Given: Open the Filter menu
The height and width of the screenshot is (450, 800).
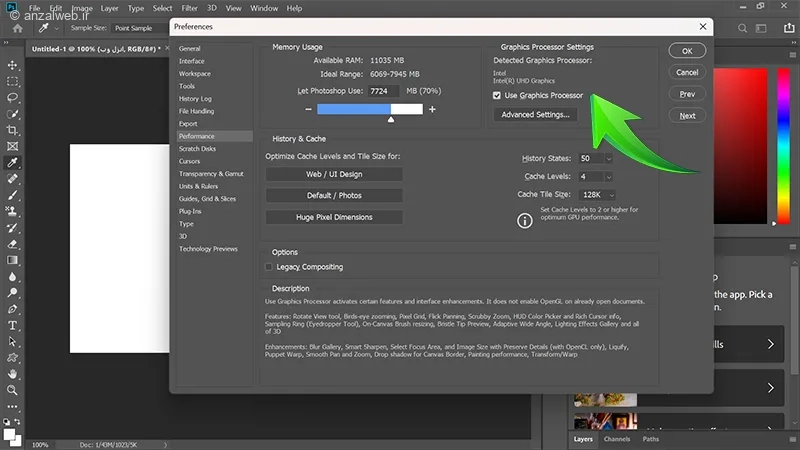Looking at the screenshot, I should pyautogui.click(x=189, y=8).
